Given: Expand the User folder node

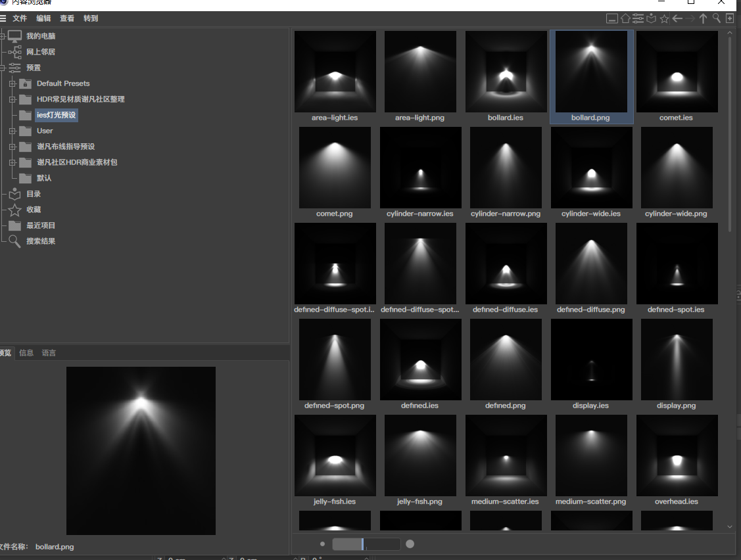Looking at the screenshot, I should 12,131.
